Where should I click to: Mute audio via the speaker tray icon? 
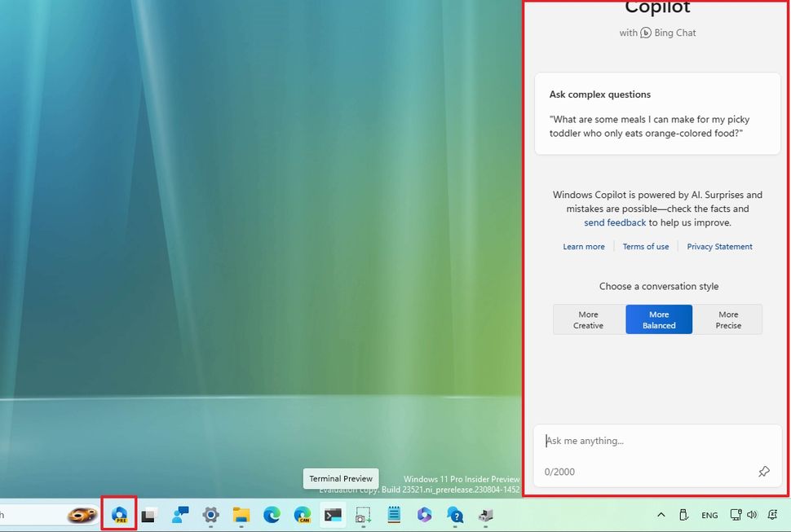point(752,515)
